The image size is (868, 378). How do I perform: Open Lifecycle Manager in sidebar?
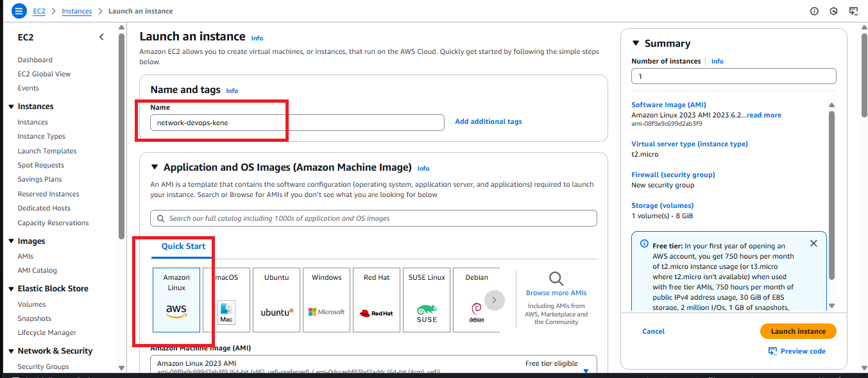point(47,332)
